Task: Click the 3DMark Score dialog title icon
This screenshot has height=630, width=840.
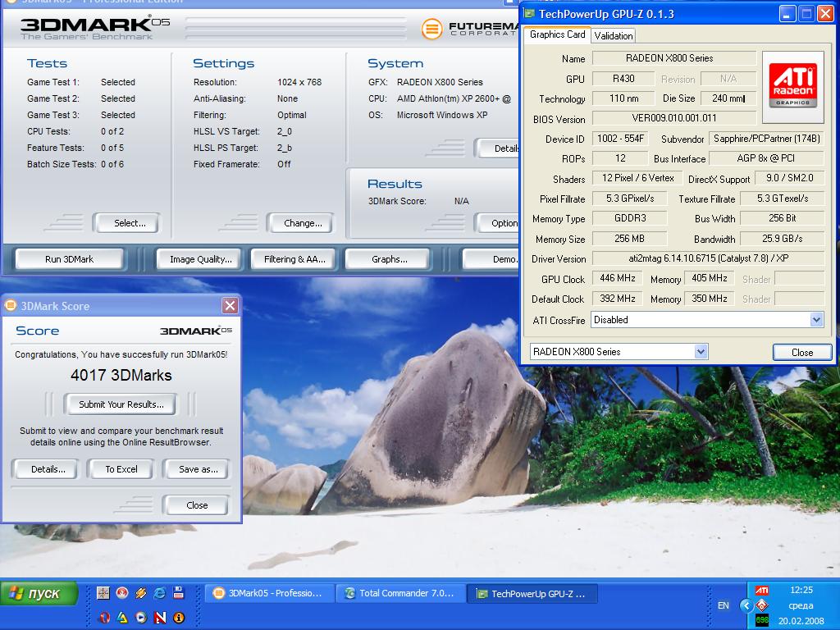Action: (x=10, y=306)
